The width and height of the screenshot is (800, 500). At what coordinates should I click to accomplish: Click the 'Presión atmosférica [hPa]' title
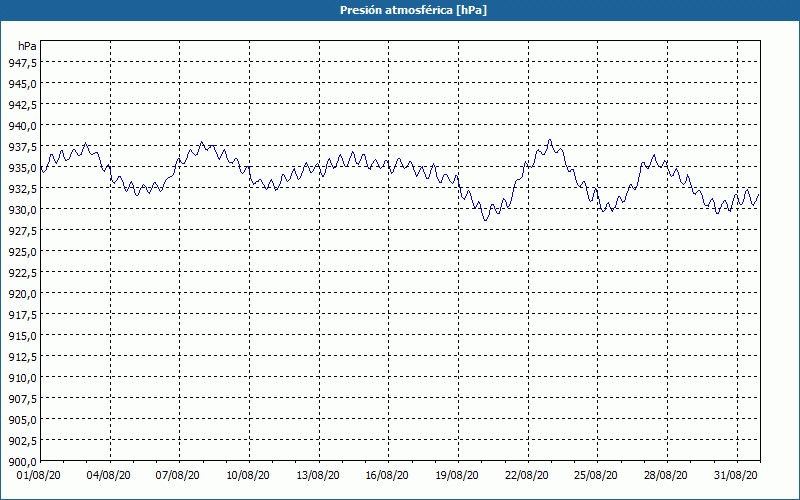pos(413,10)
